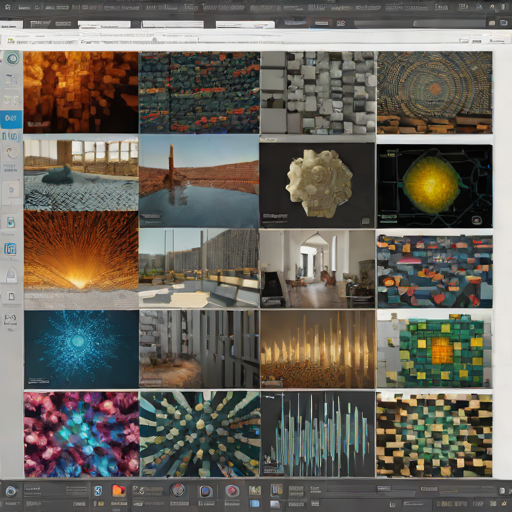This screenshot has height=512, width=512.
Task: Open the pink and blue floral thumbnail
Action: coord(81,434)
